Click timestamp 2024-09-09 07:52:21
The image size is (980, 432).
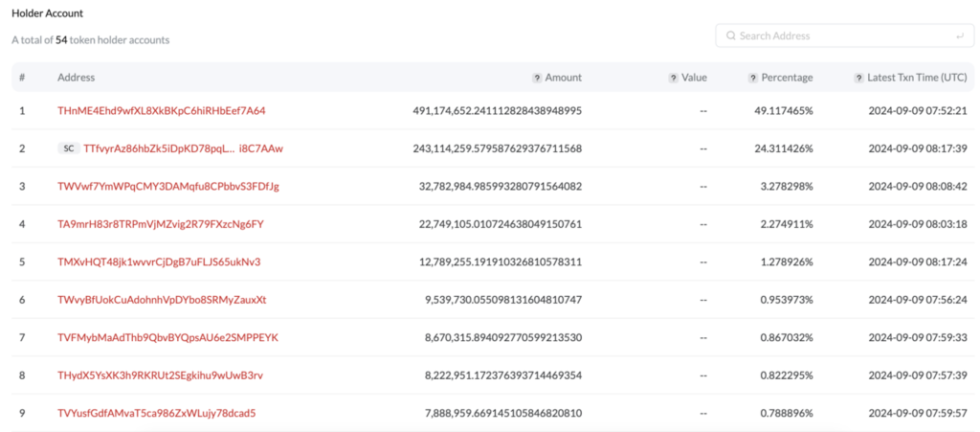pyautogui.click(x=918, y=111)
